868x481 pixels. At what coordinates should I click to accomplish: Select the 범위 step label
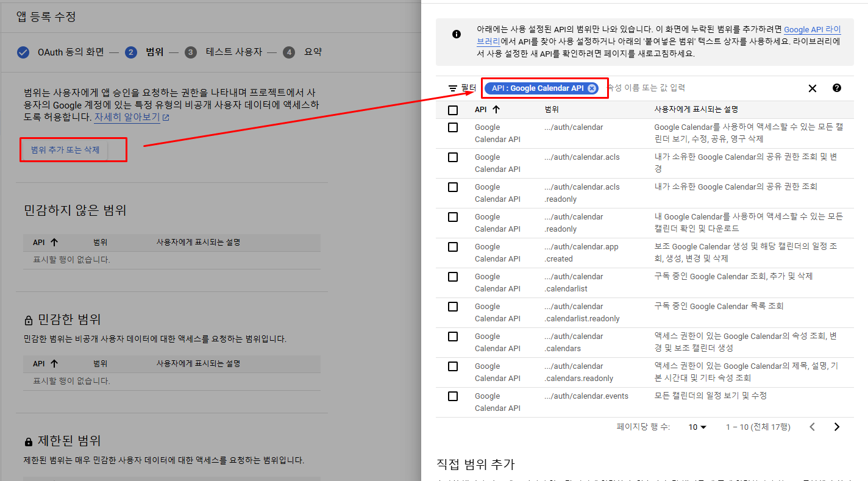click(155, 52)
